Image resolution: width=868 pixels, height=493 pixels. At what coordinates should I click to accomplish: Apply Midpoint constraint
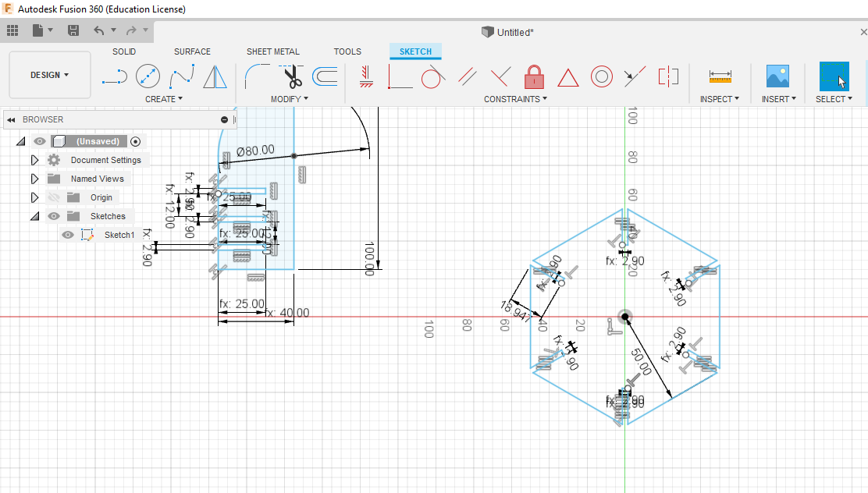coord(635,76)
